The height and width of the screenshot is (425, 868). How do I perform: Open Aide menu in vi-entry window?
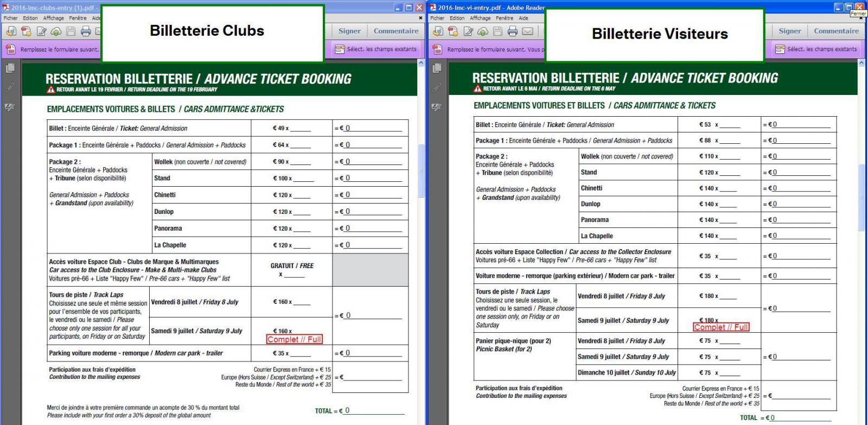tap(524, 18)
